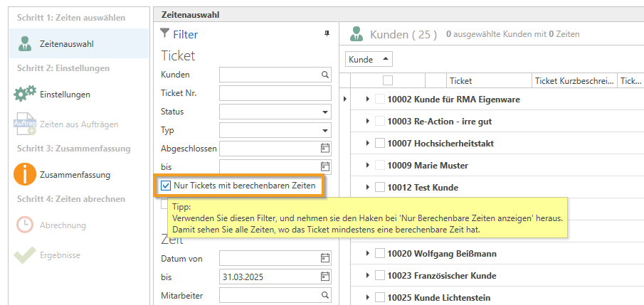Open the Typ dropdown
This screenshot has height=305, width=644.
tap(325, 131)
